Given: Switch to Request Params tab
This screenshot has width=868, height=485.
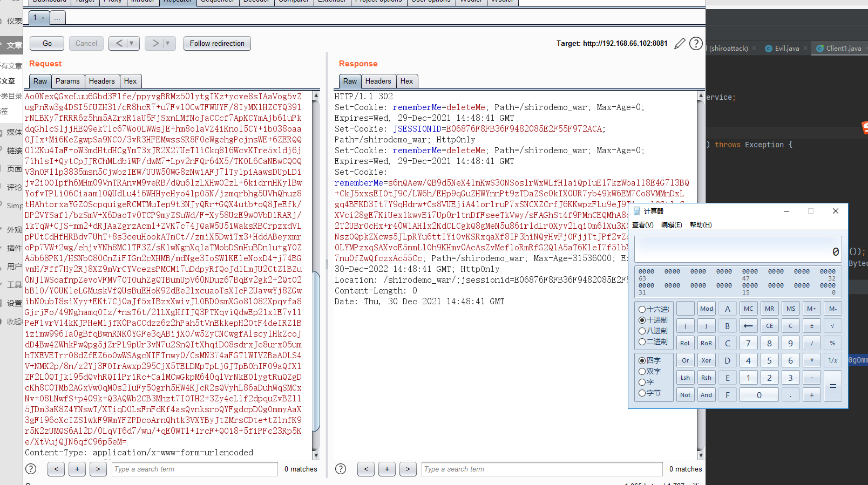Looking at the screenshot, I should [x=67, y=81].
